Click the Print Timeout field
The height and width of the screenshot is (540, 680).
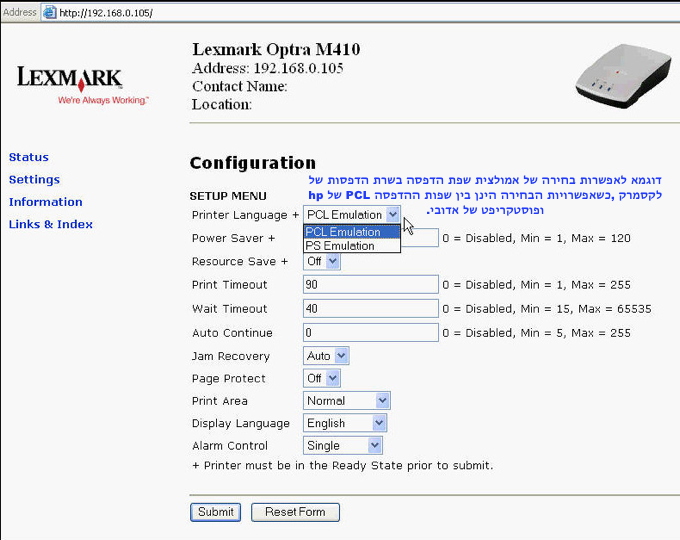tap(371, 285)
